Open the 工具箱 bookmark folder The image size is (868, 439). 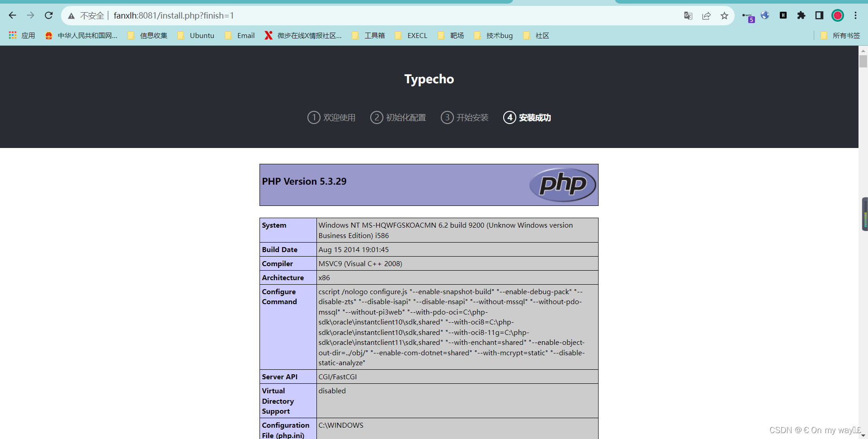point(368,35)
